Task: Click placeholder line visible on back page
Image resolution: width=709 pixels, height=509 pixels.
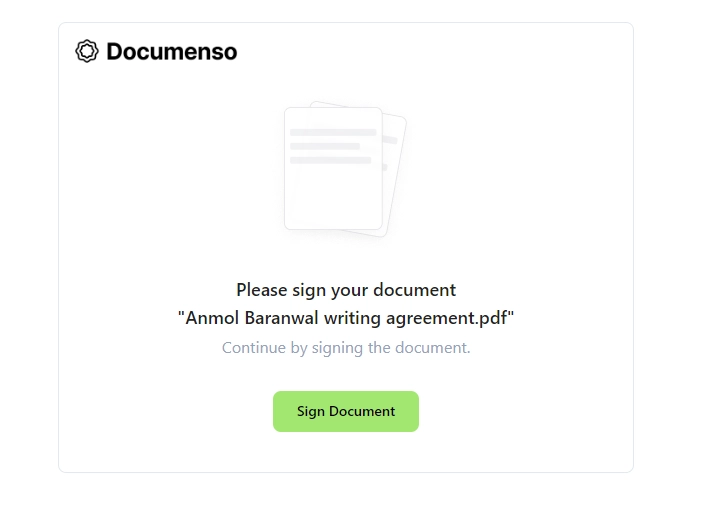Action: click(390, 140)
